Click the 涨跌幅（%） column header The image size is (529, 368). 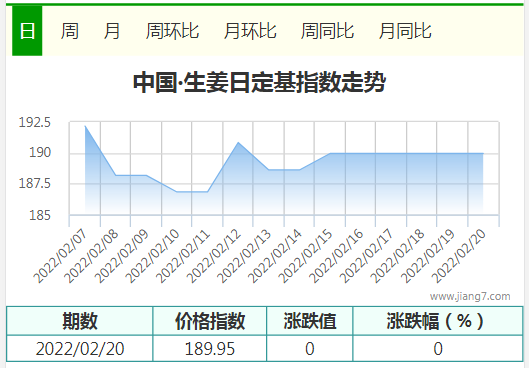coord(438,321)
